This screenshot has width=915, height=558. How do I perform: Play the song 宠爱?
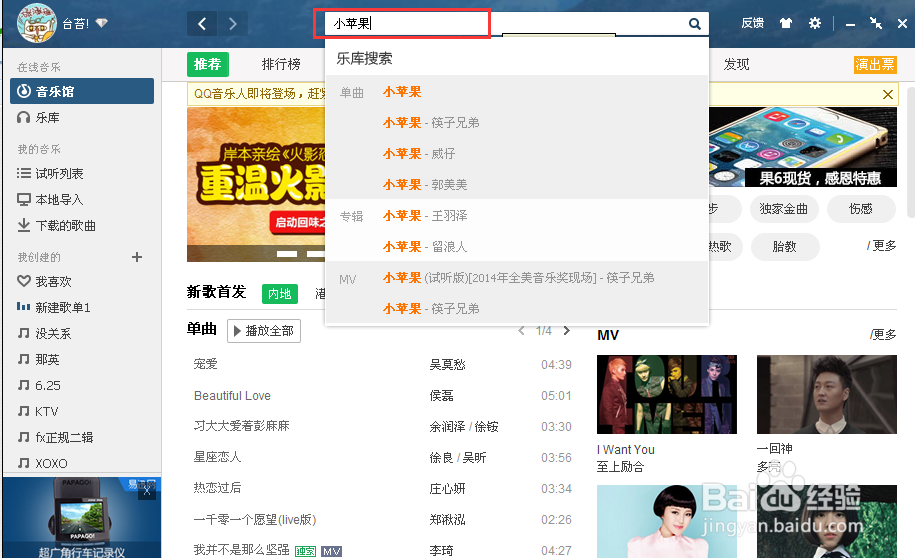click(x=205, y=364)
